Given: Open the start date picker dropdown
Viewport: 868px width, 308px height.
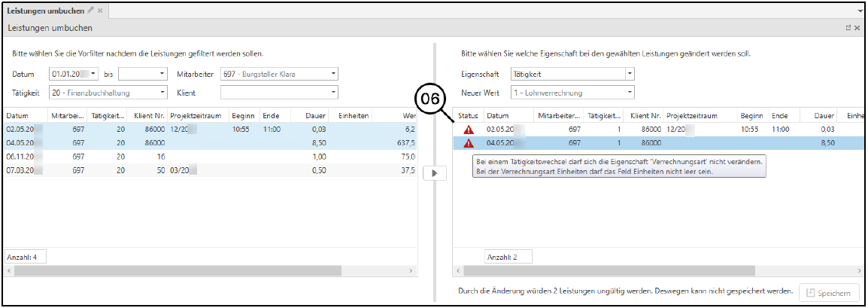Looking at the screenshot, I should pyautogui.click(x=93, y=74).
